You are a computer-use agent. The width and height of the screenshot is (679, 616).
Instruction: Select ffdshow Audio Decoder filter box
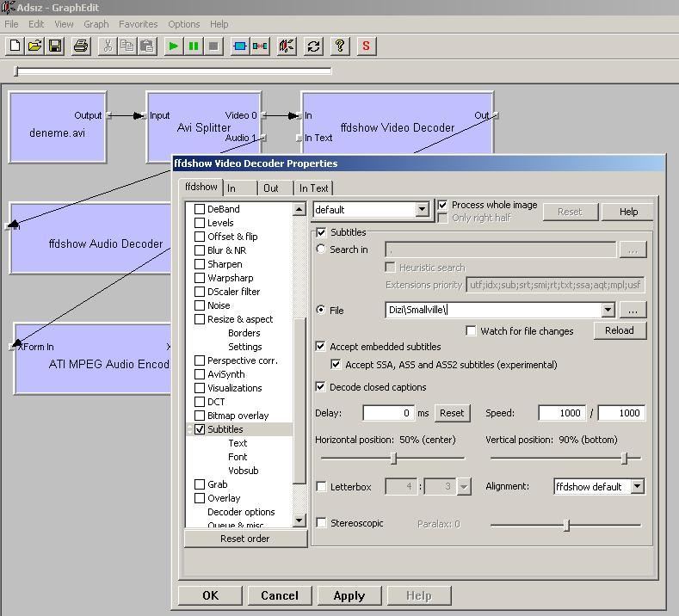click(91, 238)
